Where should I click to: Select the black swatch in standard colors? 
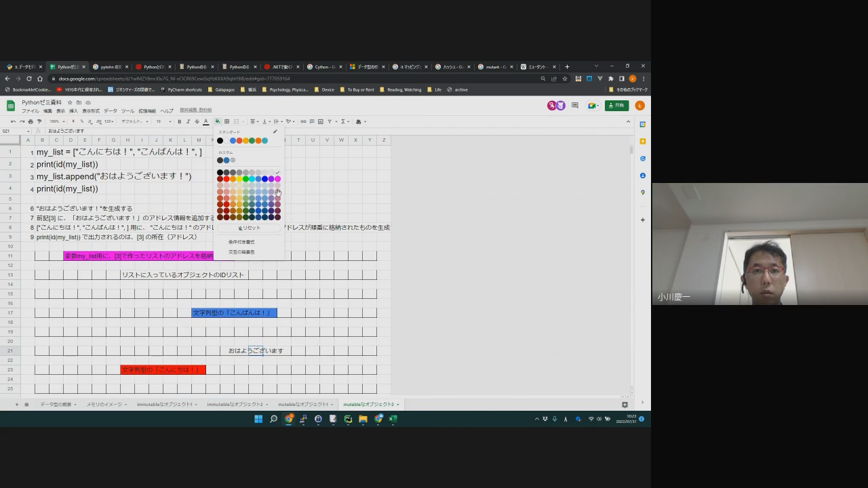click(220, 141)
